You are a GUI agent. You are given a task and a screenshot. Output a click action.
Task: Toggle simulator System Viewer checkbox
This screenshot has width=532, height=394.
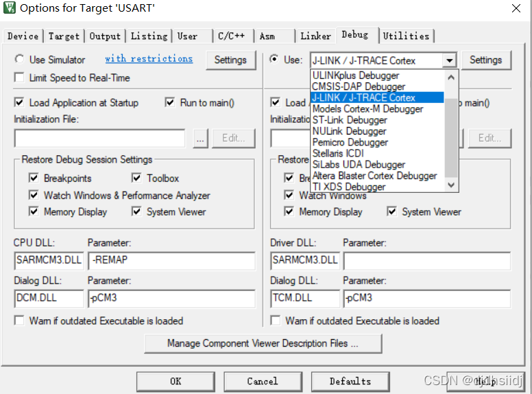pos(136,211)
